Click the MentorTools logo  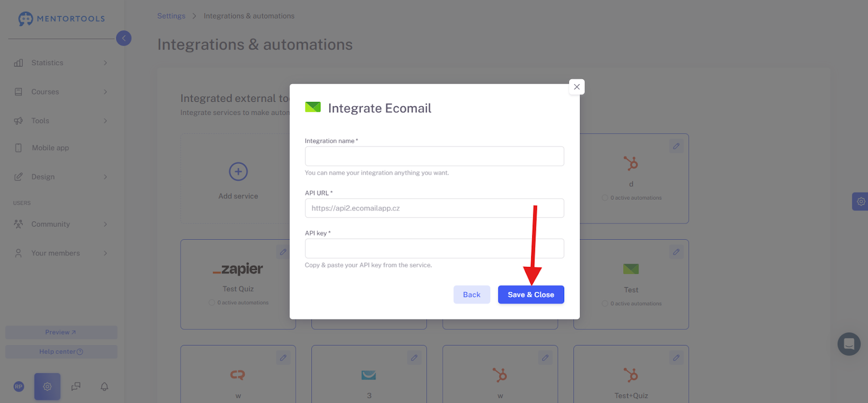(x=61, y=18)
